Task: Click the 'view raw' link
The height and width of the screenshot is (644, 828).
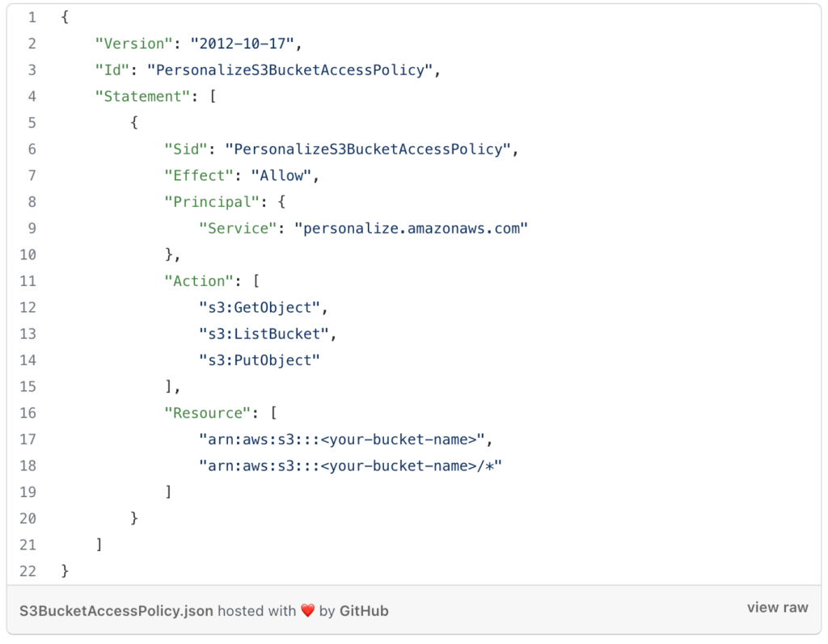Action: (x=777, y=608)
